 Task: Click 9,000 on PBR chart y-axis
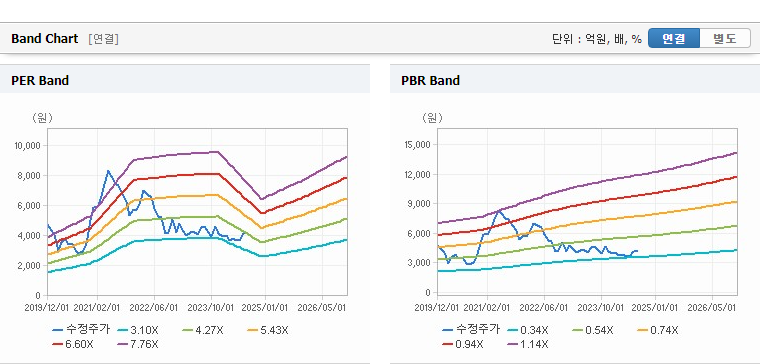[x=419, y=204]
